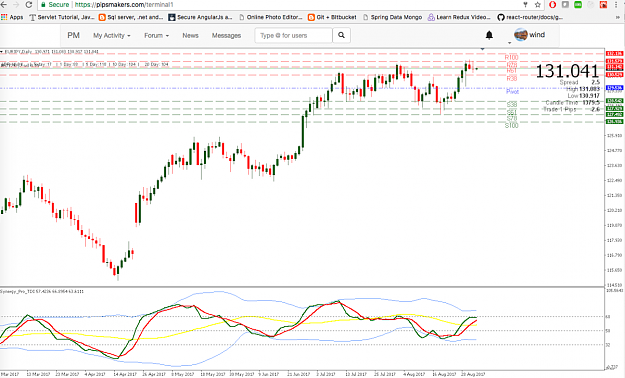Click the 4 Aug 2017 date axis label
This screenshot has width=625, height=378.
point(414,374)
